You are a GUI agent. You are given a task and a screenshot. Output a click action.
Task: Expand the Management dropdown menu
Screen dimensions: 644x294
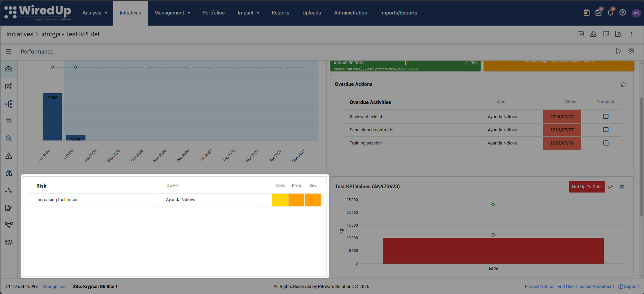[x=172, y=13]
